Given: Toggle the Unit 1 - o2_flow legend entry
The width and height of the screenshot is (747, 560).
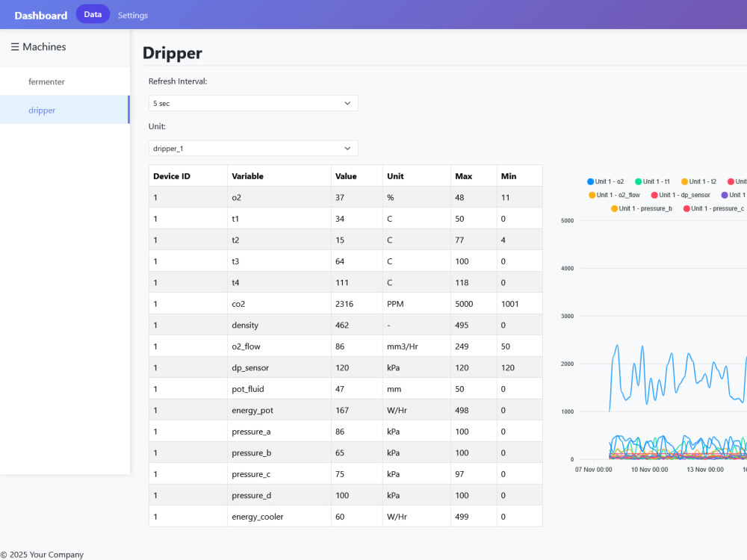Looking at the screenshot, I should point(614,195).
